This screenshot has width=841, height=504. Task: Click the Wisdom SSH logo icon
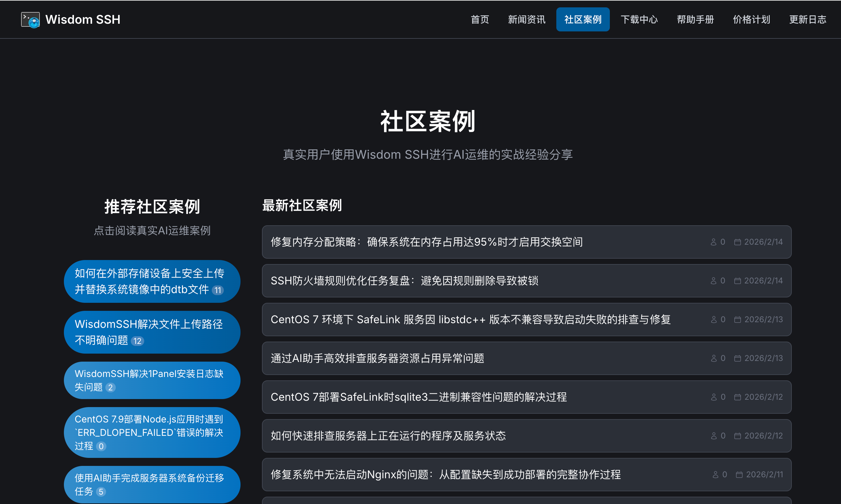(30, 20)
